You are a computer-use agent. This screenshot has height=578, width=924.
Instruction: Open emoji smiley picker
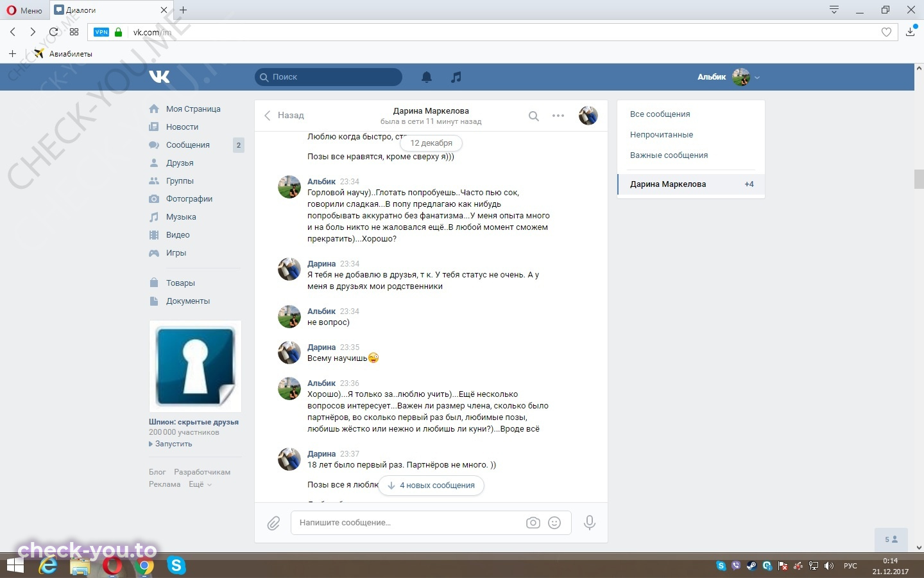pos(554,523)
